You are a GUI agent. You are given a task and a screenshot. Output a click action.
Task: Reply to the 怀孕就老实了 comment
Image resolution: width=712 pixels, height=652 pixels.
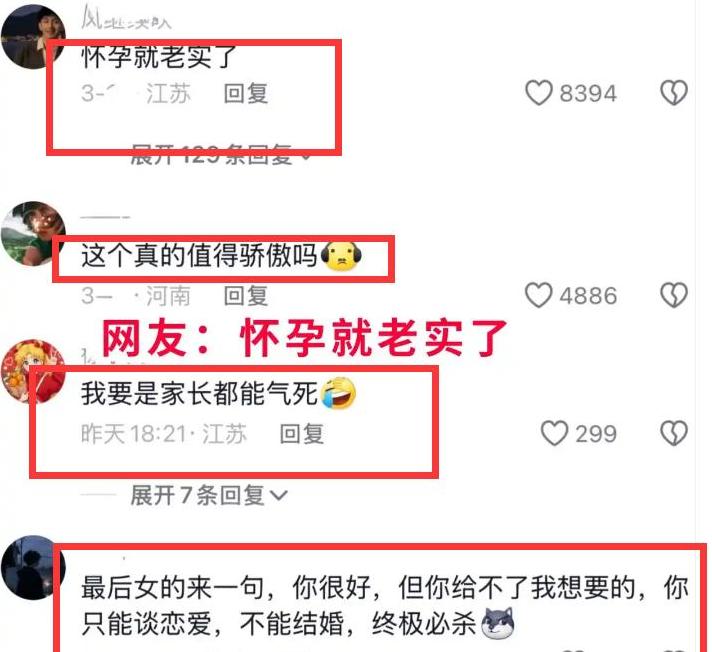point(246,93)
